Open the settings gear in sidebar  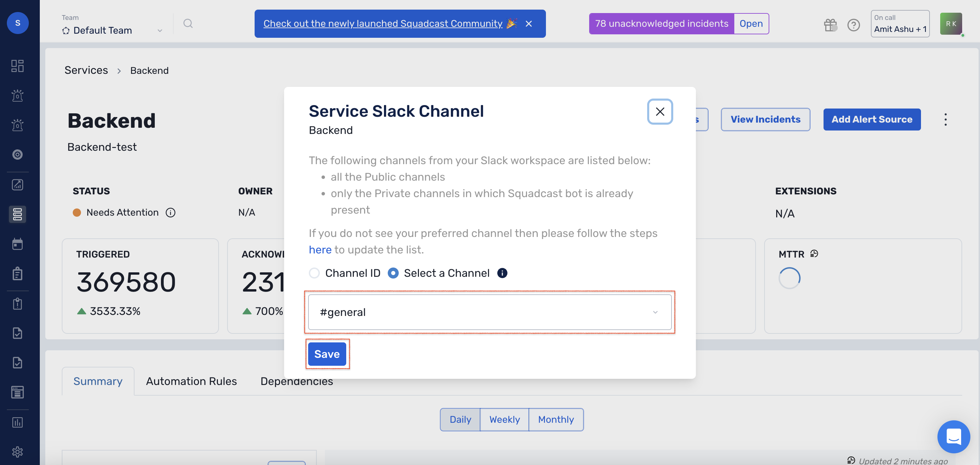(x=17, y=452)
